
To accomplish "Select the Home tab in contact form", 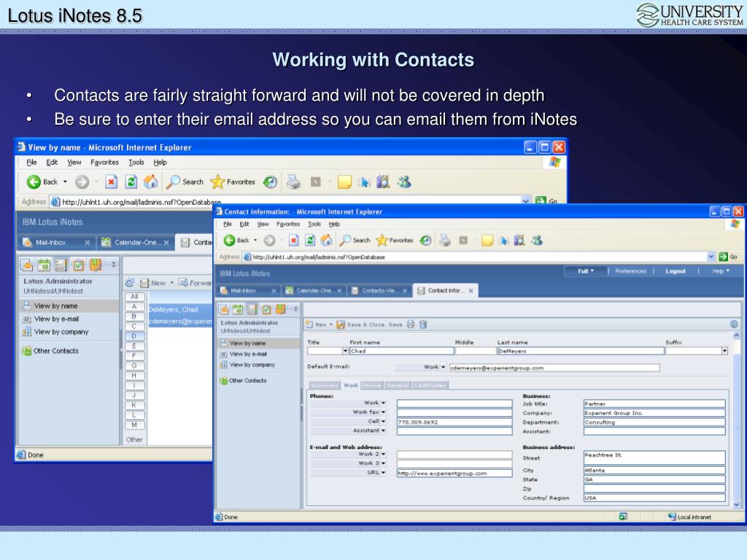I will tap(372, 385).
